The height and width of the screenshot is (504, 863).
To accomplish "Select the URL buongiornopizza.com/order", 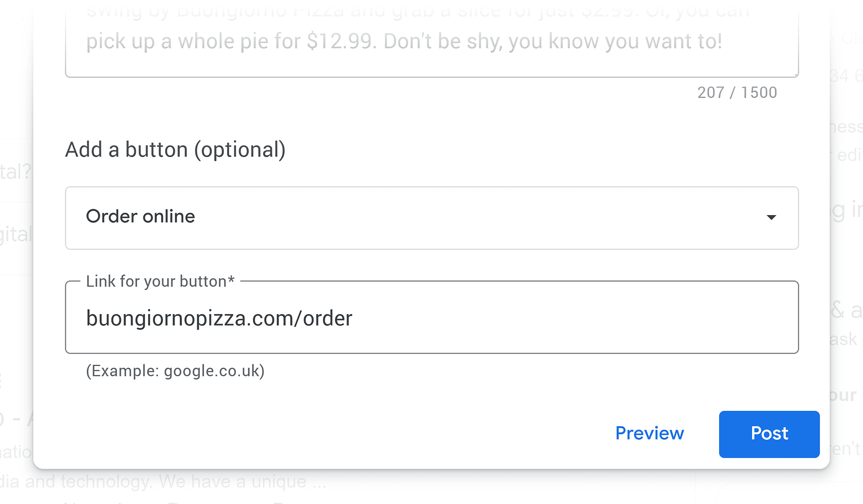I will [219, 318].
